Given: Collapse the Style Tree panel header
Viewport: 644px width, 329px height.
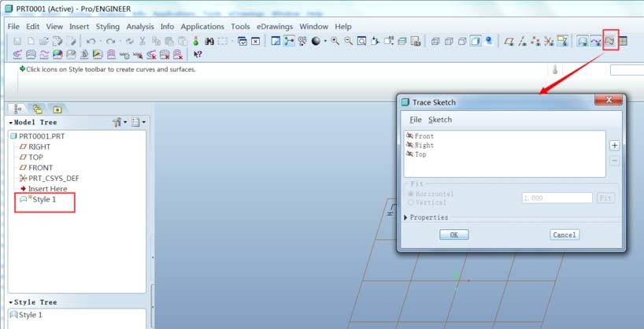Looking at the screenshot, I should 11,302.
